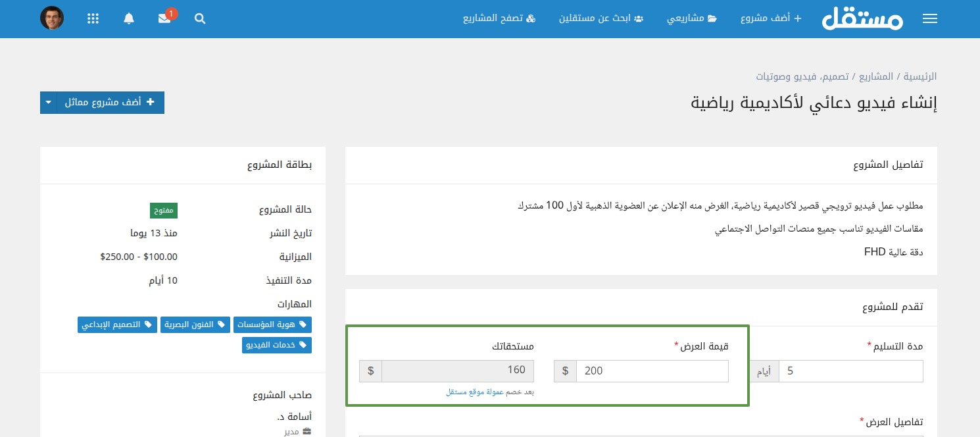Image resolution: width=980 pixels, height=437 pixels.
Task: Click the المشاريع breadcrumb link
Action: (876, 76)
